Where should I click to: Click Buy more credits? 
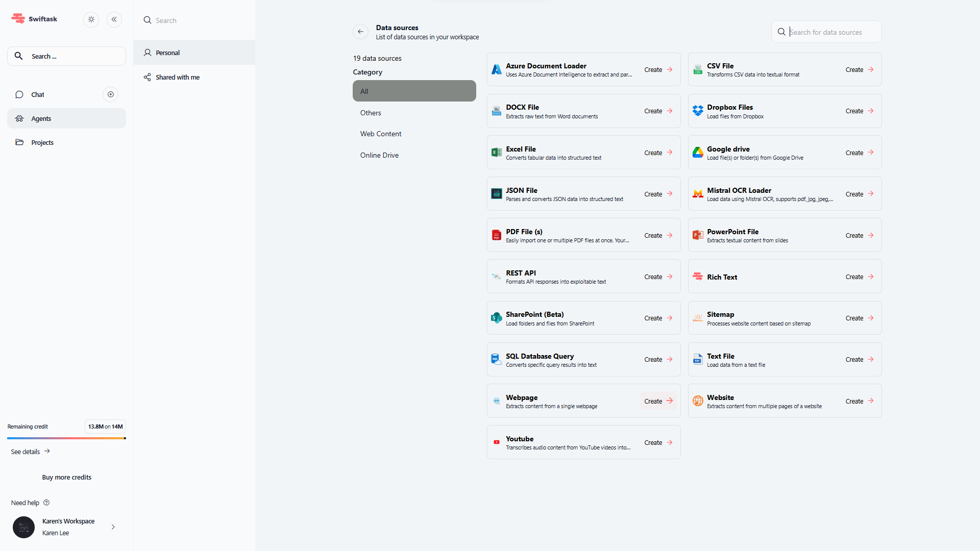point(66,477)
